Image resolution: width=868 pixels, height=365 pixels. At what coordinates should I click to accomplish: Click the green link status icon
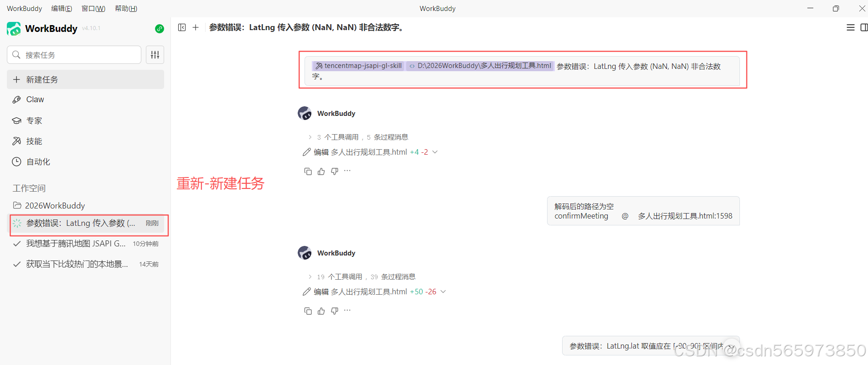(x=160, y=29)
